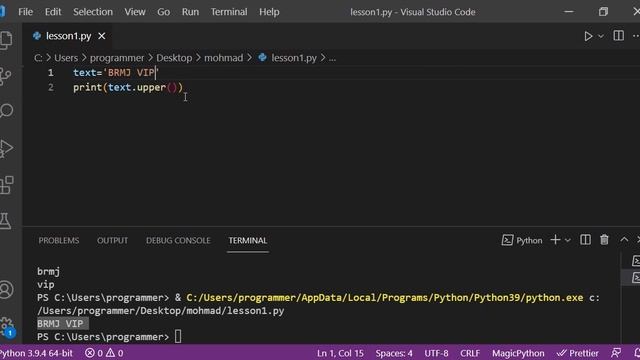The width and height of the screenshot is (640, 360).
Task: Click the brmj line in terminal output
Action: [x=48, y=271]
